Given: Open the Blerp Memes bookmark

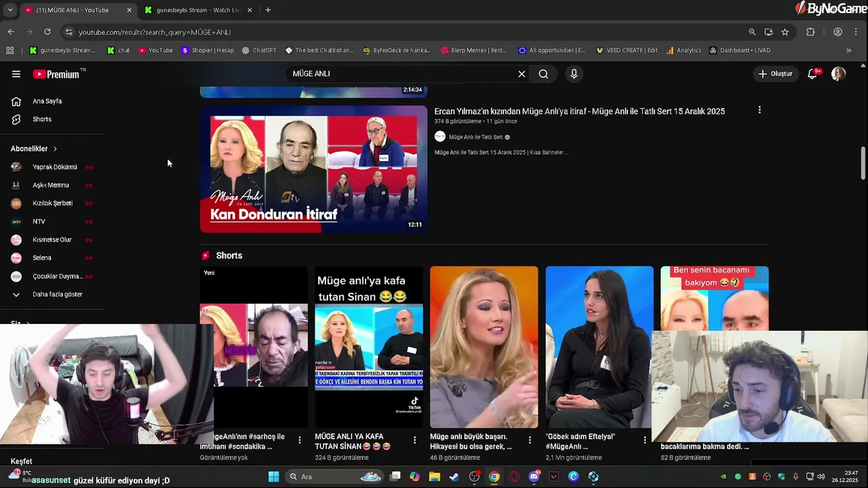Looking at the screenshot, I should [x=473, y=50].
